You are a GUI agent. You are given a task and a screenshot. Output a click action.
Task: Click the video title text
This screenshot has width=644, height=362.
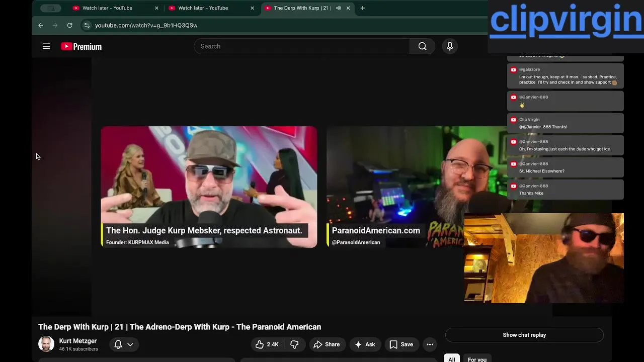180,327
